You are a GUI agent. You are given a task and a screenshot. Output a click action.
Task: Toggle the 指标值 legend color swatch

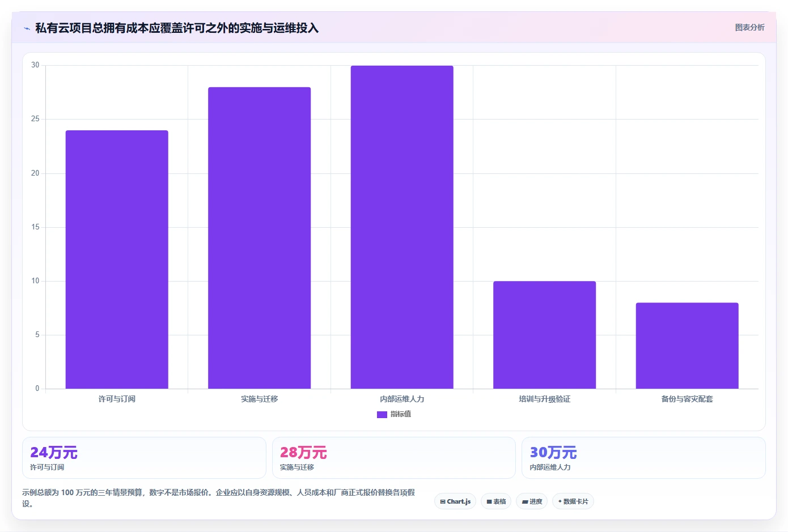tap(382, 414)
